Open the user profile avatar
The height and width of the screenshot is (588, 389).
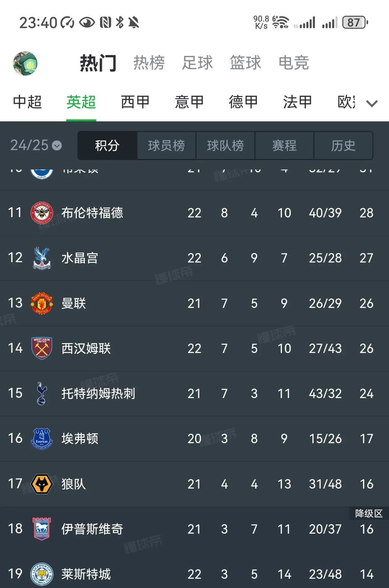(x=25, y=63)
